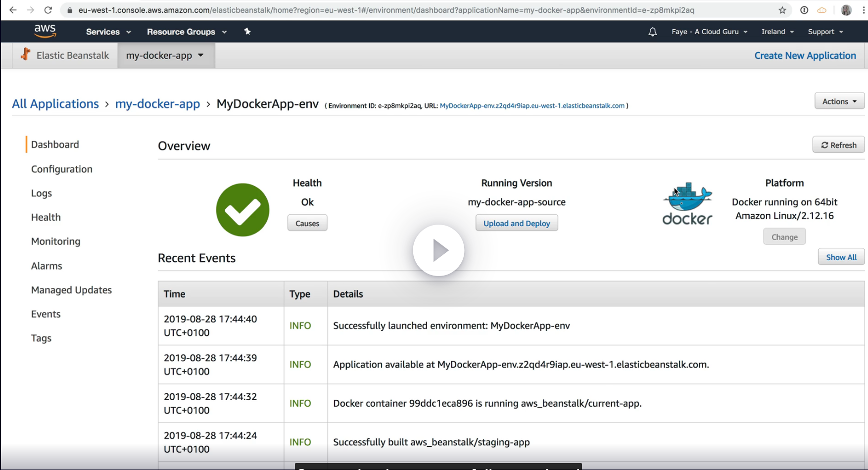868x470 pixels.
Task: Open the Actions dropdown menu
Action: (839, 101)
